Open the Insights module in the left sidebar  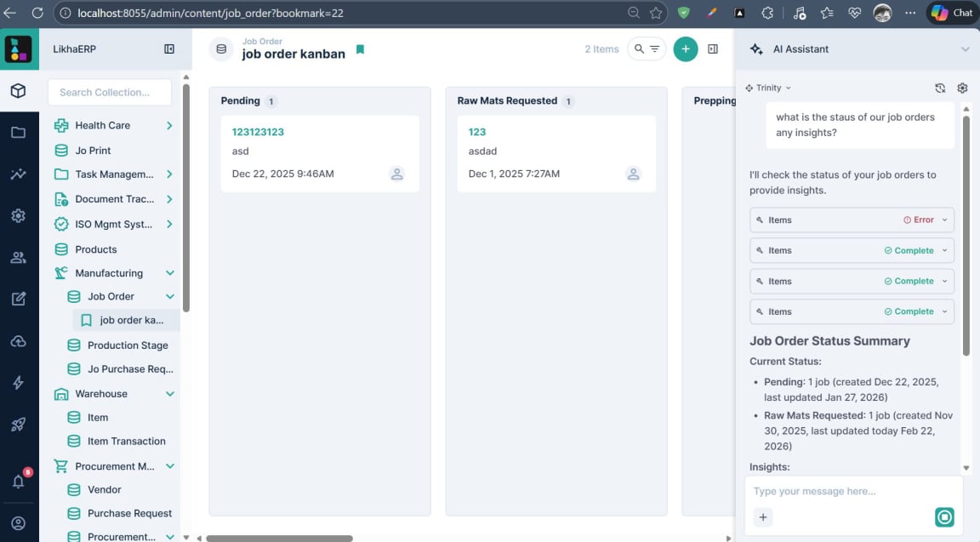[19, 174]
